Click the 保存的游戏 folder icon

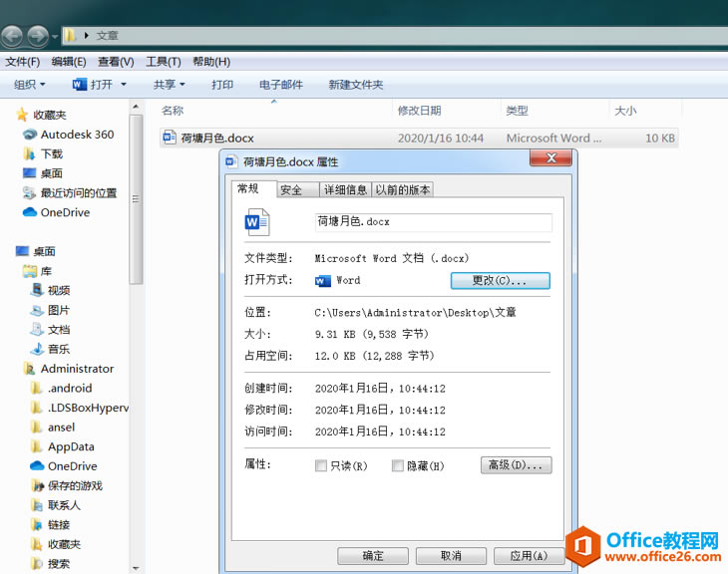(x=37, y=486)
